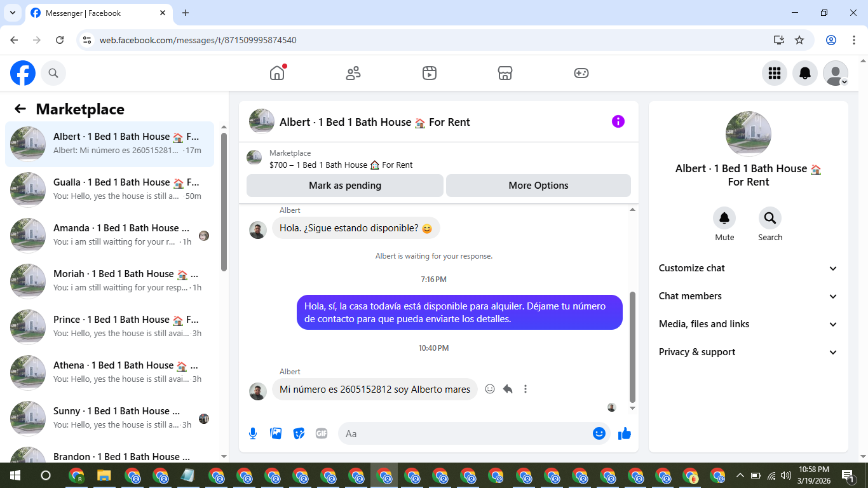Reply to Albert's phone number message
This screenshot has height=488, width=868.
pyautogui.click(x=508, y=389)
